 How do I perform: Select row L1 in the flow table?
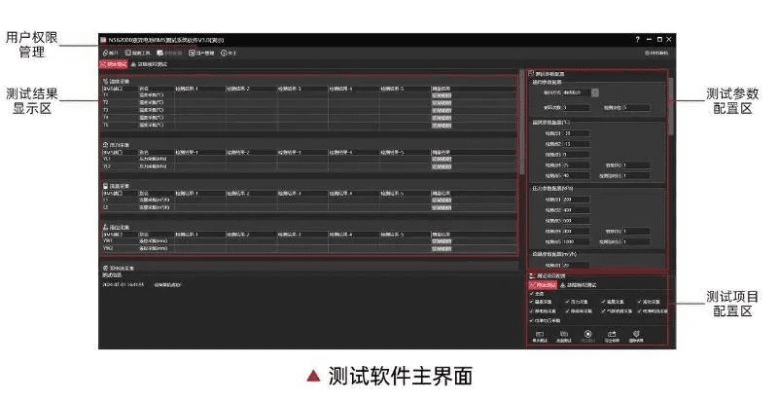[309, 200]
